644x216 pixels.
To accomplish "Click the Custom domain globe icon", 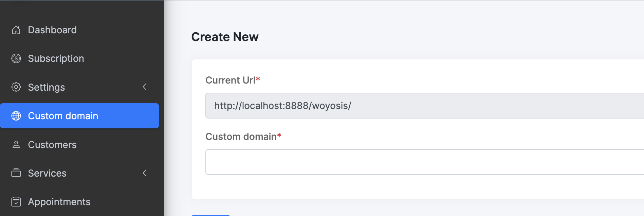I will (x=16, y=116).
